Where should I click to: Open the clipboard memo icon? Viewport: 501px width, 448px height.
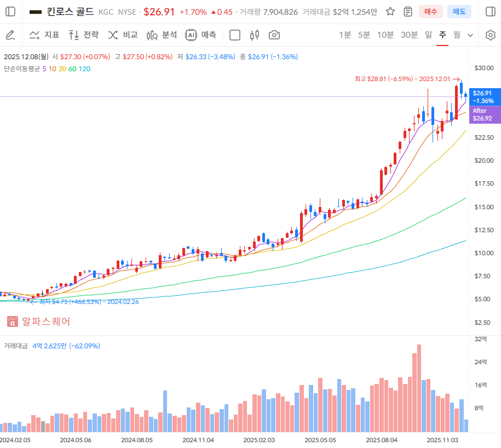coord(407,12)
